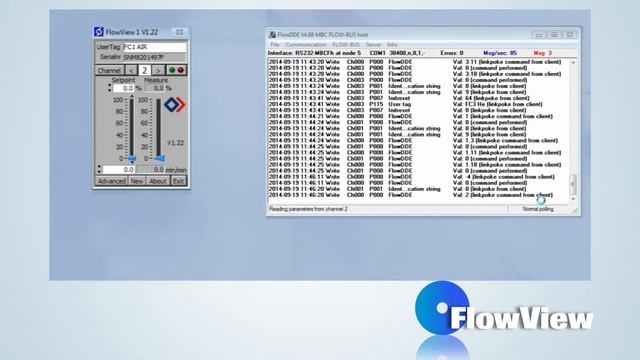
Task: Click the Exit button in FlowView
Action: (178, 181)
